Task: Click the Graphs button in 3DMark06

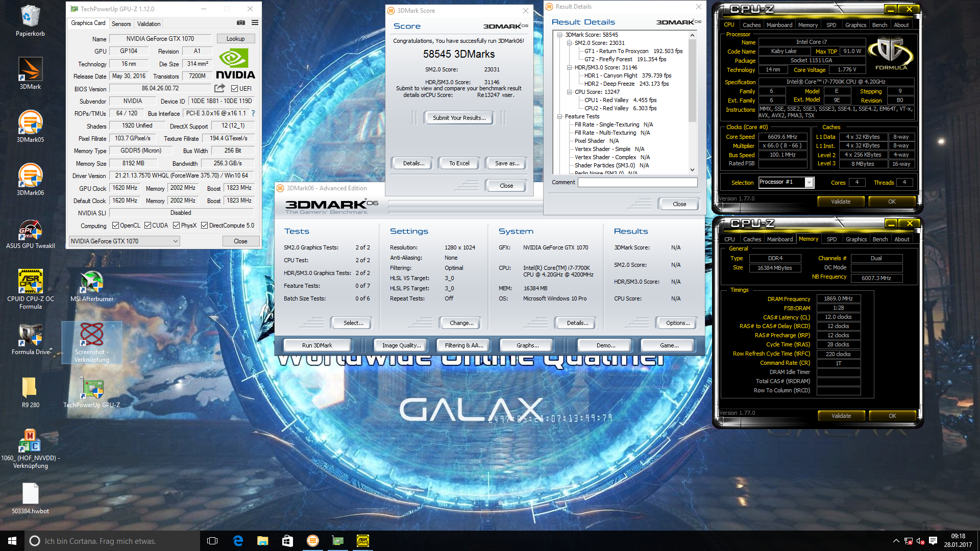Action: (527, 345)
